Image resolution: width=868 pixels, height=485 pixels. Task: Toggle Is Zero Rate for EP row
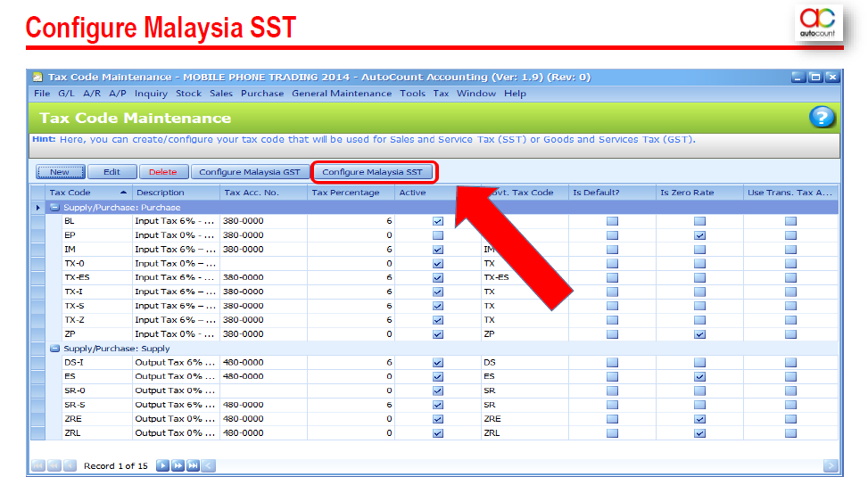[699, 235]
